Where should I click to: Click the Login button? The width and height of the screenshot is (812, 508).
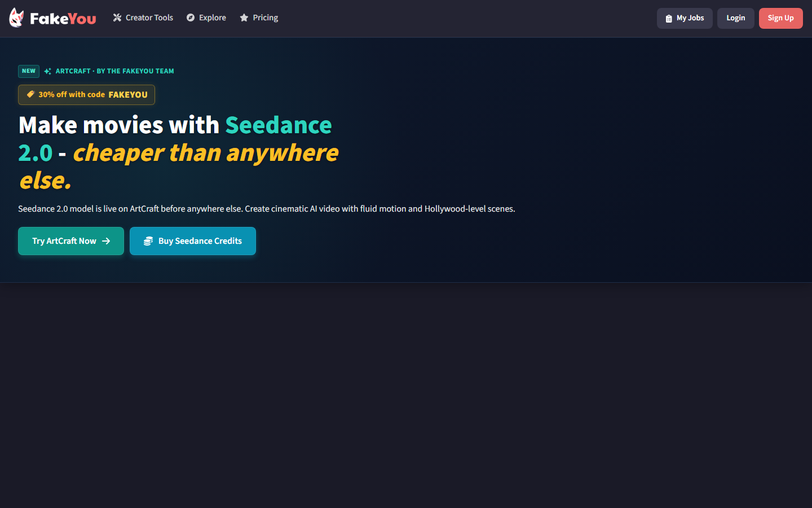(736, 18)
